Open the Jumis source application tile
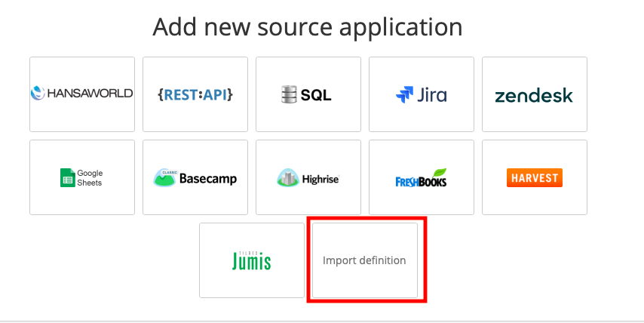The width and height of the screenshot is (644, 323). pos(251,260)
